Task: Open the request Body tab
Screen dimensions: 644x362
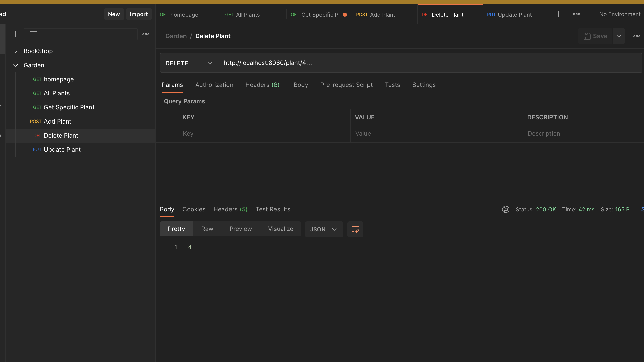Action: click(x=301, y=85)
